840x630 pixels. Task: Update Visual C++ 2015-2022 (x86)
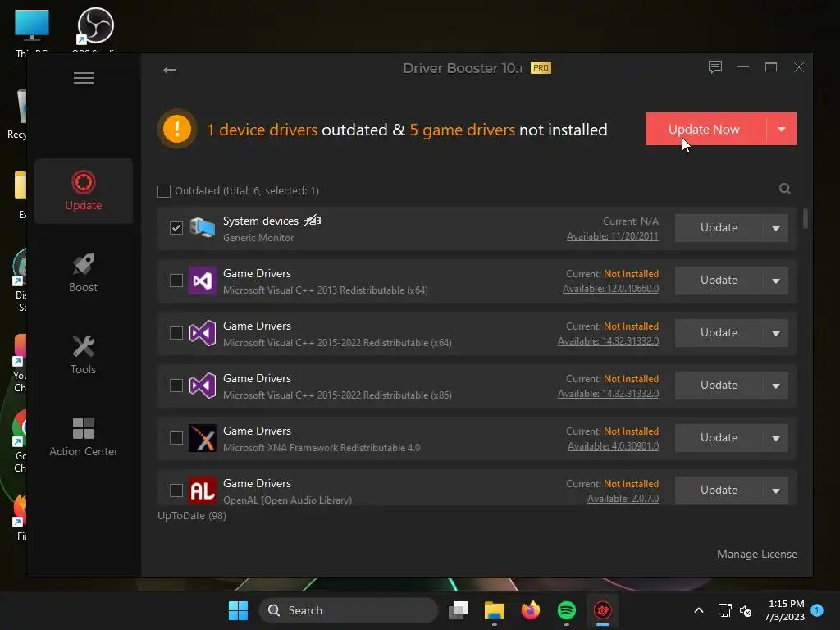pos(719,386)
